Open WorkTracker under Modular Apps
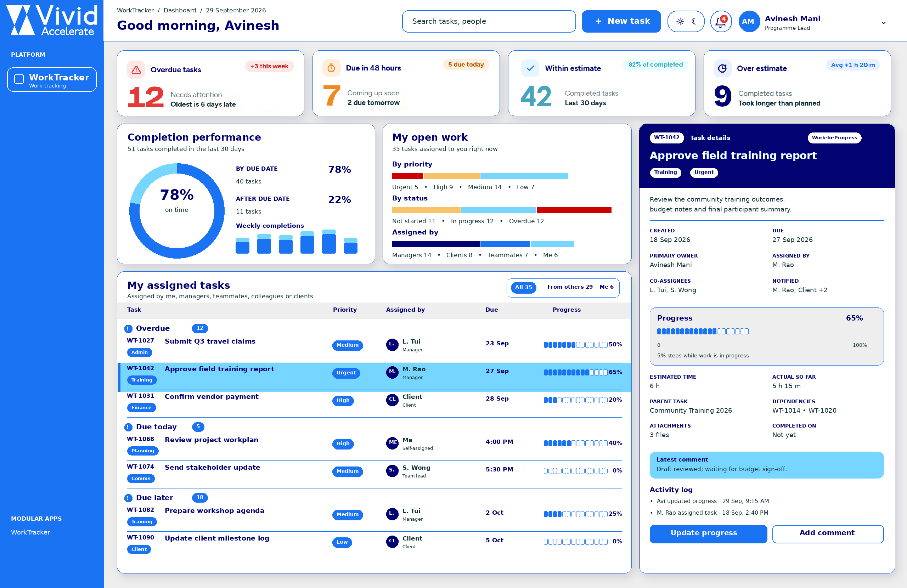 [x=30, y=532]
